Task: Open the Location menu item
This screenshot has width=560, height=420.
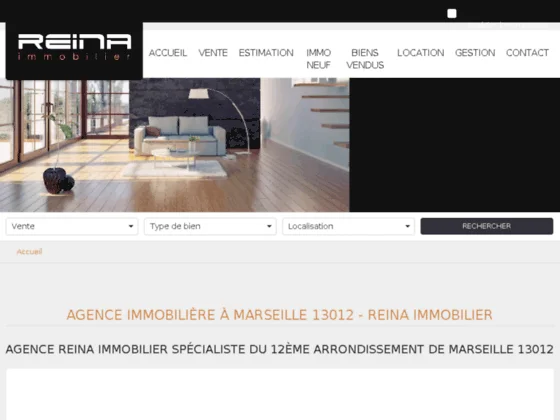Action: (x=420, y=53)
